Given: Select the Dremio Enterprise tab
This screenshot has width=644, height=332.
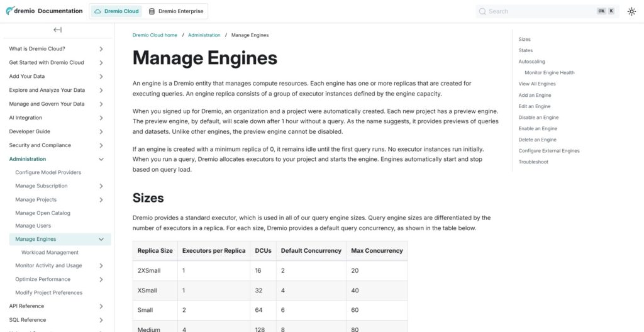Looking at the screenshot, I should coord(176,11).
